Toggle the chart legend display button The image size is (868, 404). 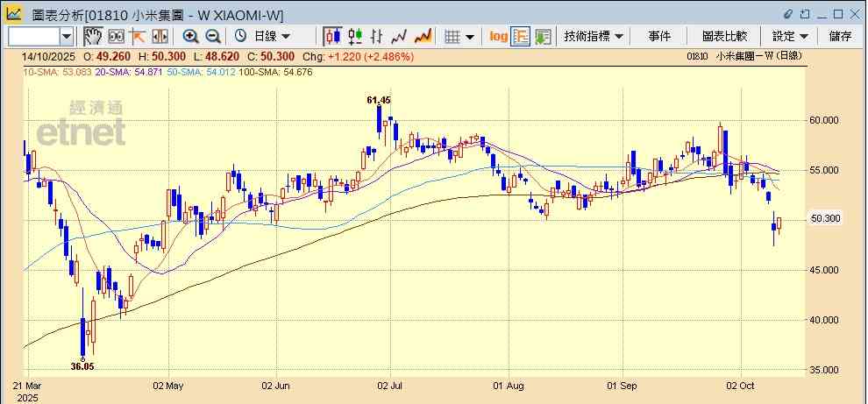pyautogui.click(x=520, y=36)
